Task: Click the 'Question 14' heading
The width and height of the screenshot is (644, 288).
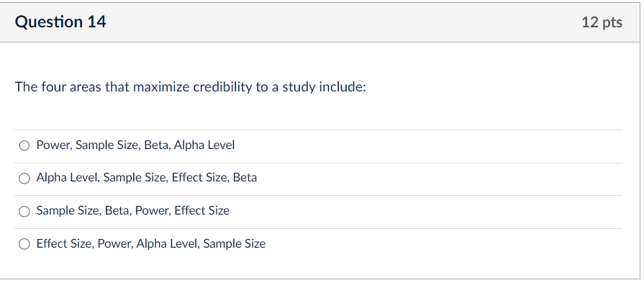Action: tap(60, 22)
